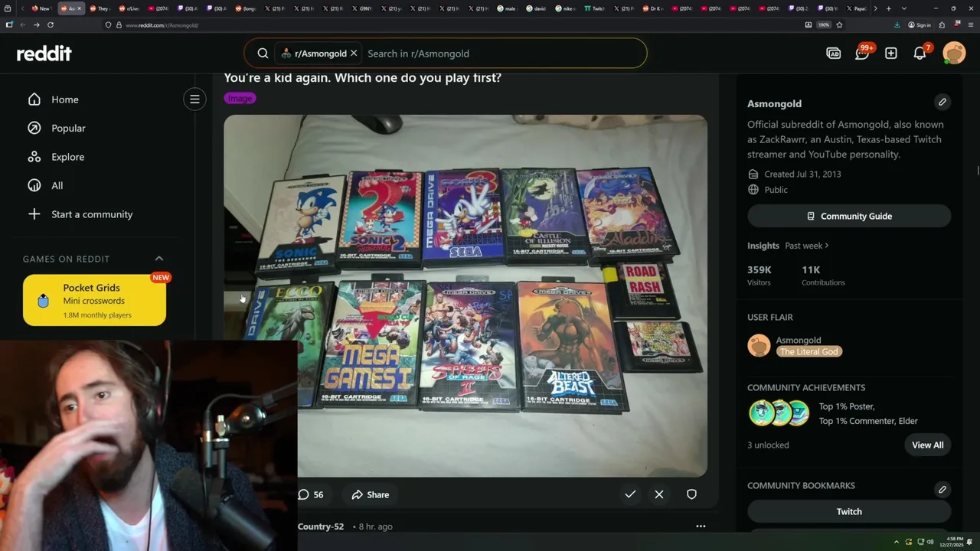
Task: Click the 11K Contributions stat
Action: tap(823, 275)
